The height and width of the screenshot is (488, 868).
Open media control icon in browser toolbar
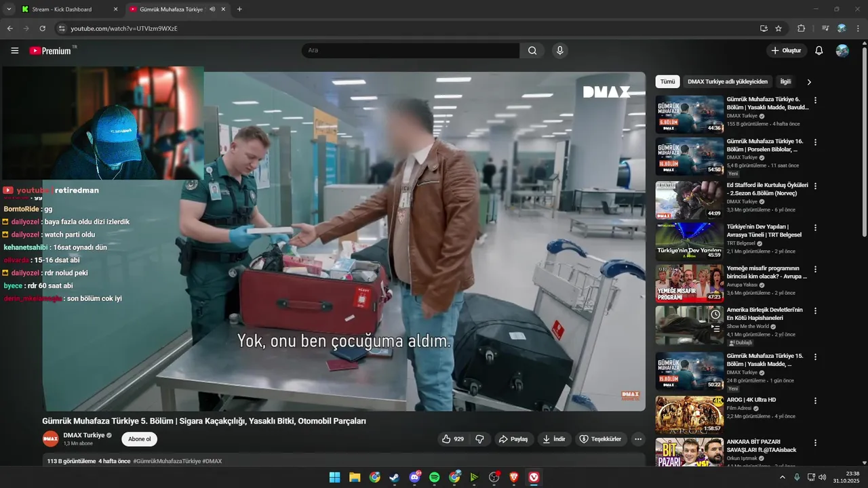tap(825, 28)
